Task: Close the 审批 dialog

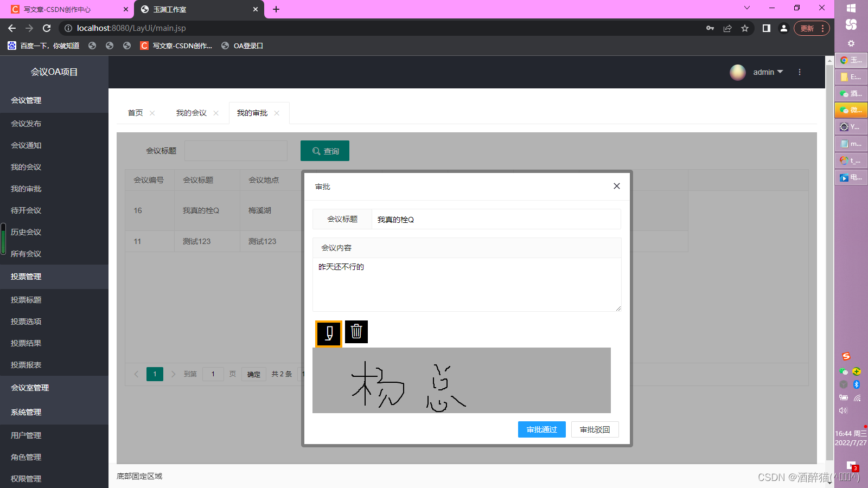Action: click(x=616, y=186)
